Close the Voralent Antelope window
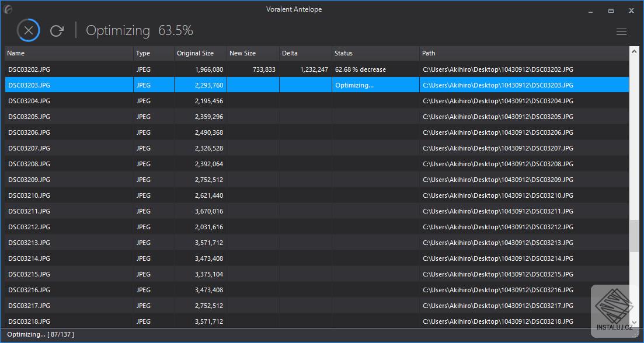644x343 pixels. tap(631, 11)
